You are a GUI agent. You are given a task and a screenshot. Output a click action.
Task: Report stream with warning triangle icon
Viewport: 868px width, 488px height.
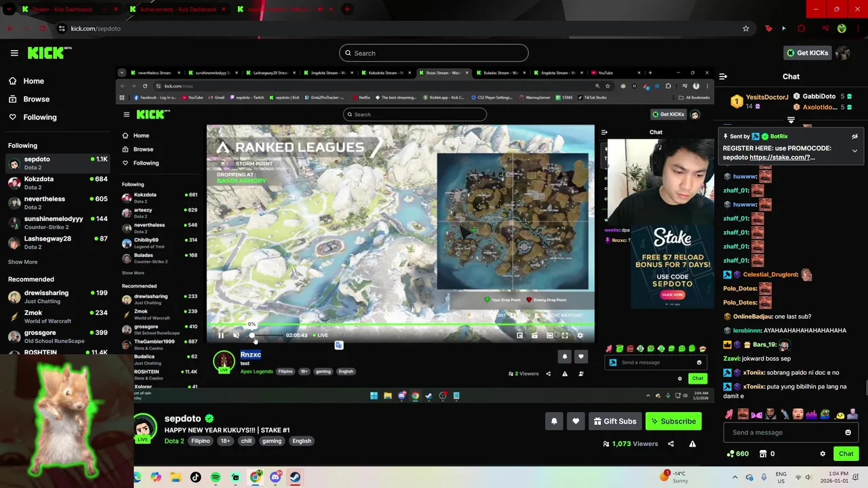(x=692, y=444)
